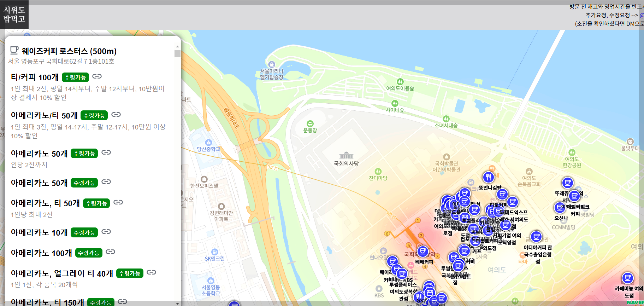Select the 카페미뇽 여의도점 cafe marker
This screenshot has width=644, height=306.
(628, 278)
